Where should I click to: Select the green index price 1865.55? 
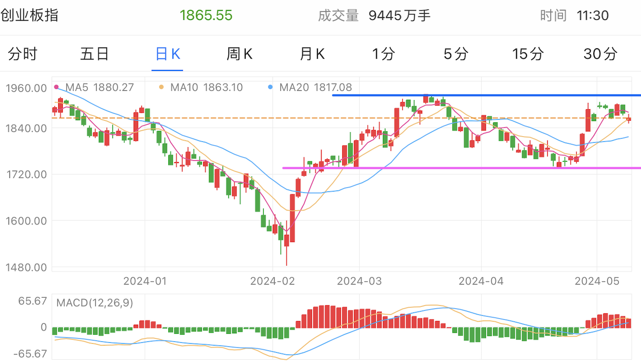[206, 15]
